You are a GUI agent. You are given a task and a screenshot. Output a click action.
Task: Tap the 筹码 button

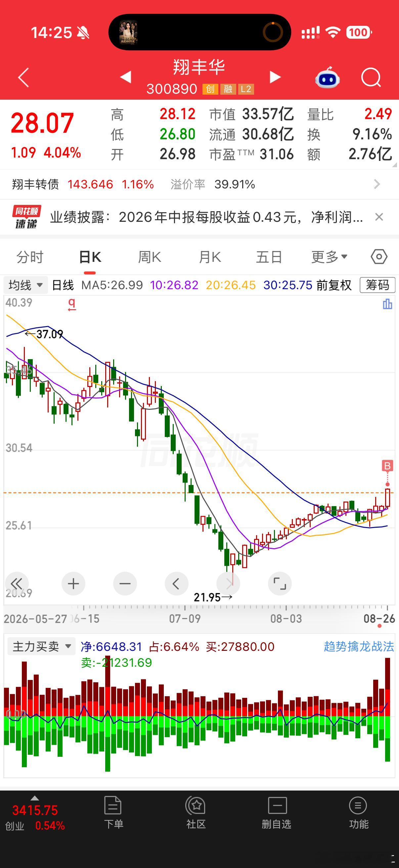coord(377,285)
